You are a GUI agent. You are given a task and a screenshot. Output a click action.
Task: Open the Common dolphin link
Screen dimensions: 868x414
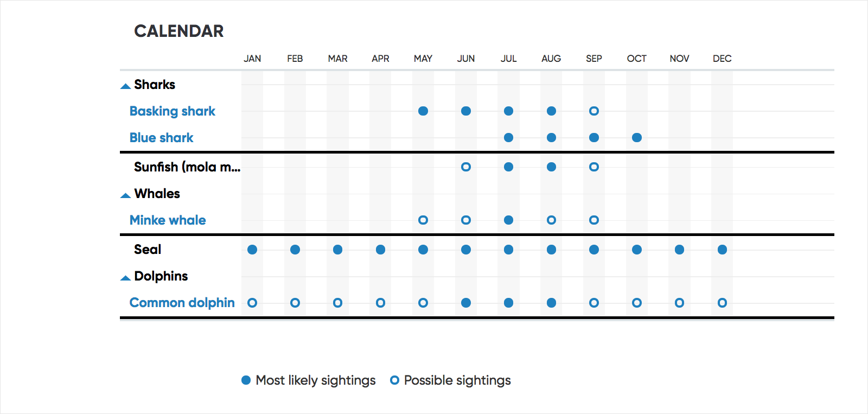pos(182,303)
